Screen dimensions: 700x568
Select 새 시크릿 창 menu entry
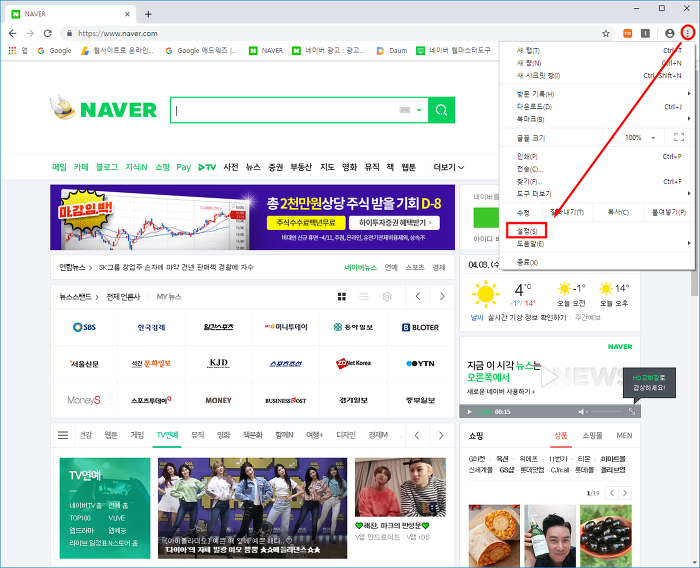coord(597,75)
